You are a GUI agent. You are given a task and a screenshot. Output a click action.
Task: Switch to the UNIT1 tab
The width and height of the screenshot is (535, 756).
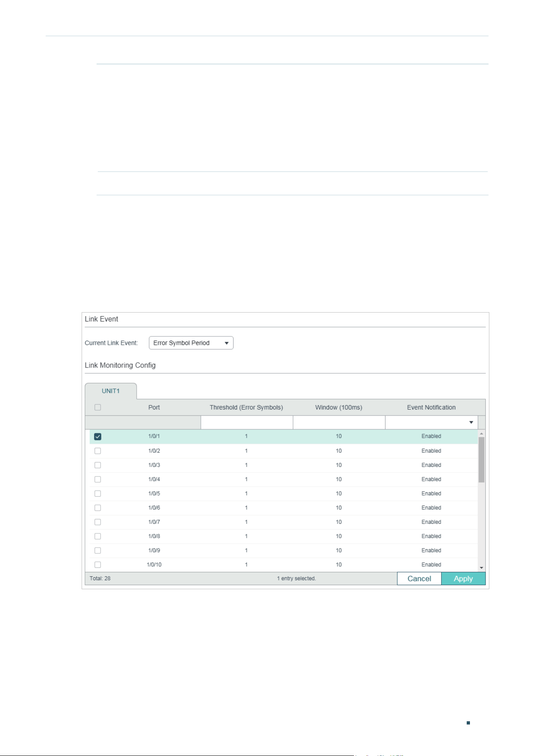(x=111, y=391)
